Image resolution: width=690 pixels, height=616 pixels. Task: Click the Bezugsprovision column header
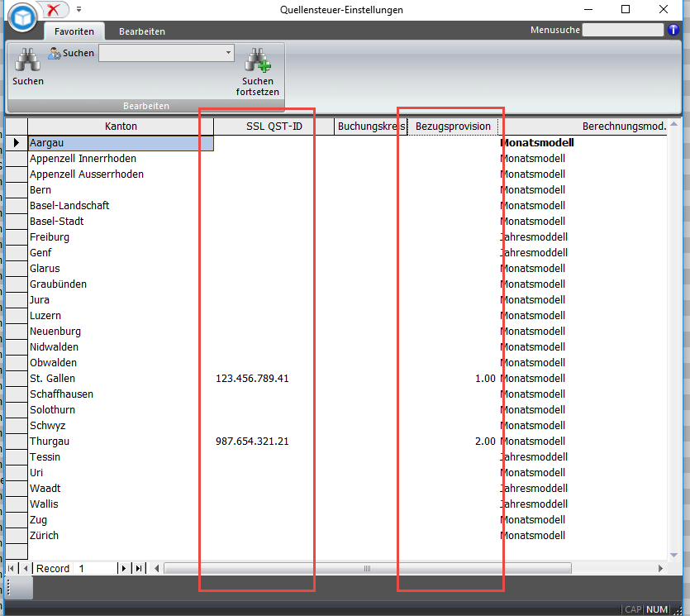click(454, 127)
